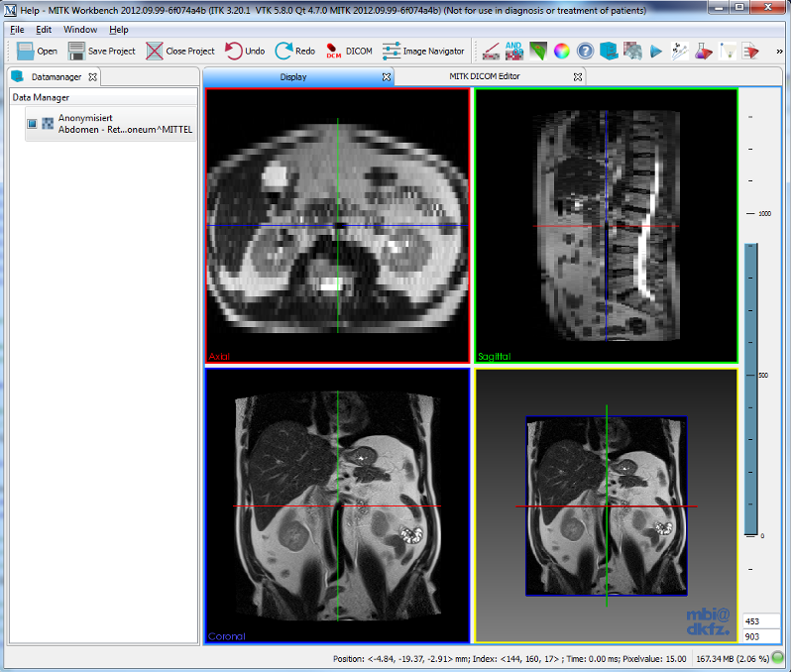Undo the last action
The height and width of the screenshot is (672, 791).
point(245,51)
